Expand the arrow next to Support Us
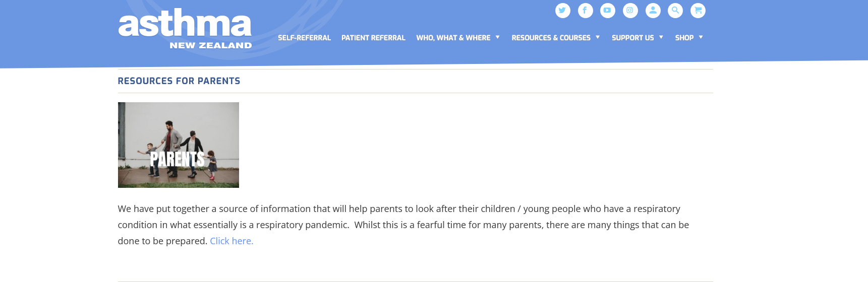The image size is (868, 282). pyautogui.click(x=661, y=37)
